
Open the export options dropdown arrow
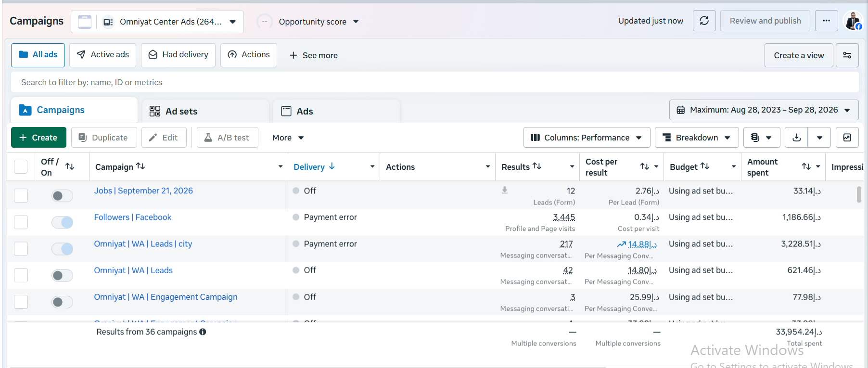[x=819, y=138]
